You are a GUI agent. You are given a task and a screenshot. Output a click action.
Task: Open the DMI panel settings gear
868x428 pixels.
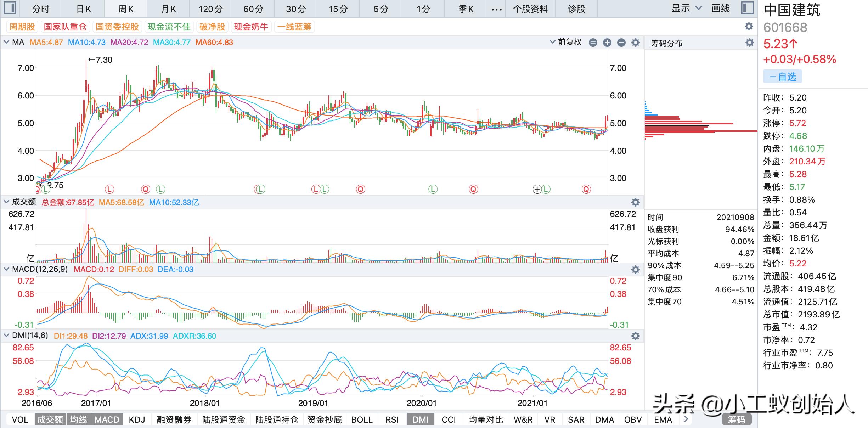636,336
